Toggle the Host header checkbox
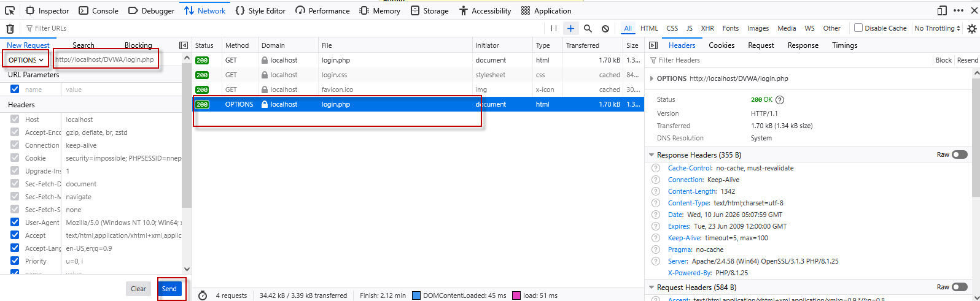 pos(15,120)
